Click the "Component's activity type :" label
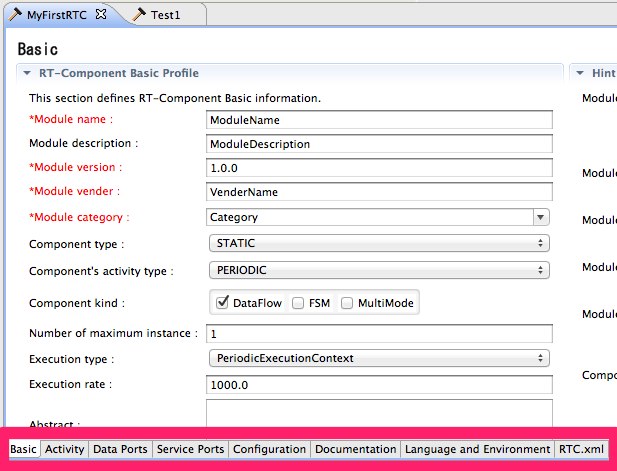Viewport: 617px width, 471px height. pos(101,271)
